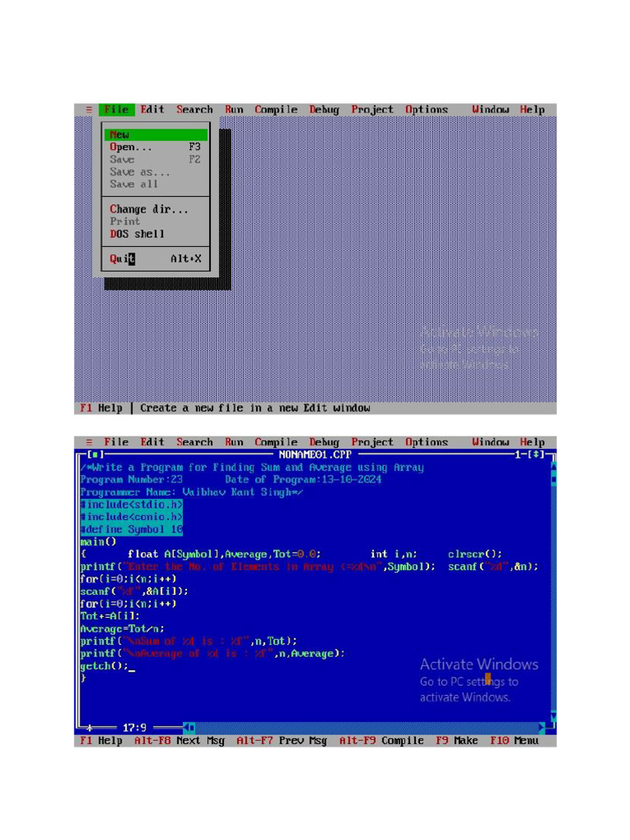Open Window menu in editor screenshot
The image size is (630, 840).
click(x=491, y=442)
